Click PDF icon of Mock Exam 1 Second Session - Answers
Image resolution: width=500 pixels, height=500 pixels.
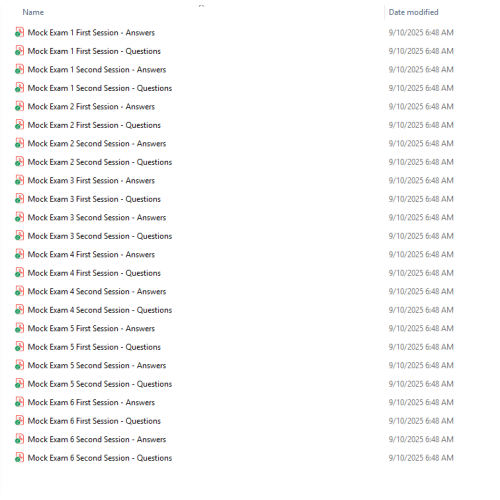[19, 69]
